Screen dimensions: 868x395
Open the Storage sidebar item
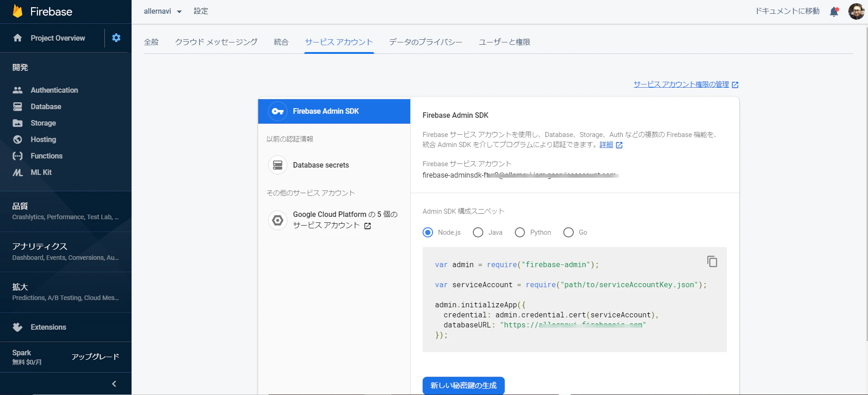coord(66,123)
